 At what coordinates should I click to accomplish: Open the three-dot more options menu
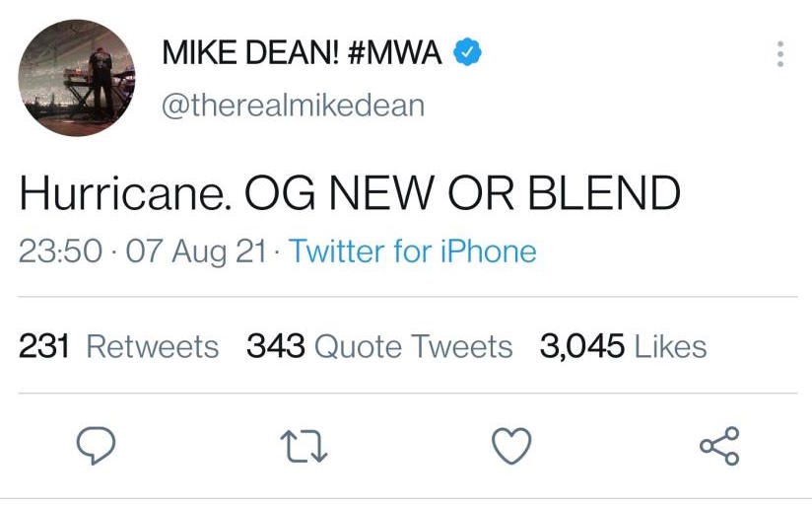[779, 54]
